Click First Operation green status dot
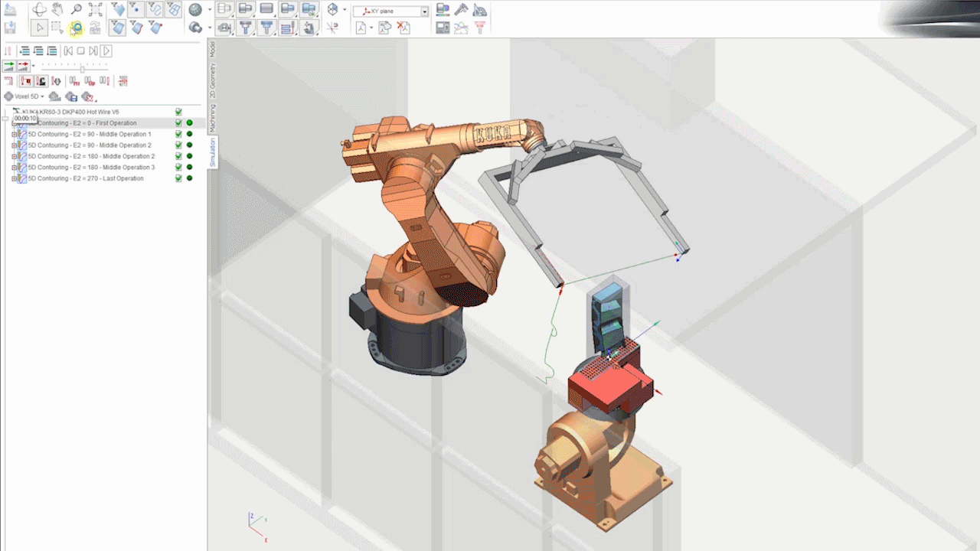The height and width of the screenshot is (551, 980). 189,122
